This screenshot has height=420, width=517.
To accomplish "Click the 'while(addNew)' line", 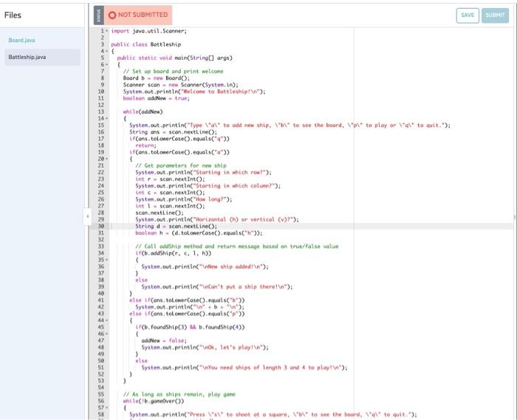I will click(143, 111).
